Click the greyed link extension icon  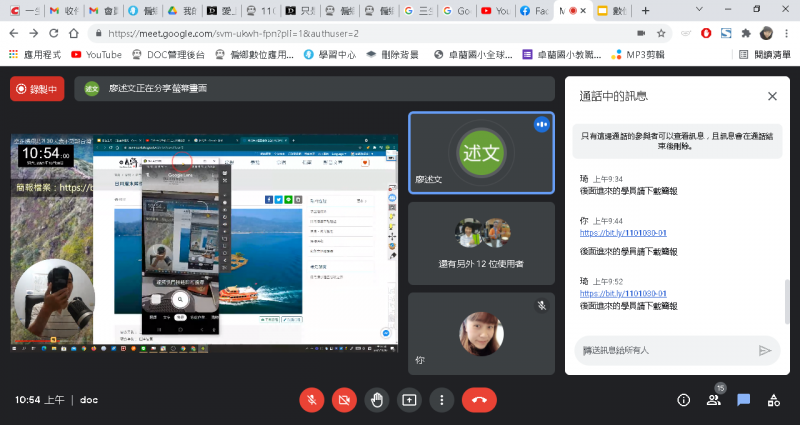tap(686, 33)
